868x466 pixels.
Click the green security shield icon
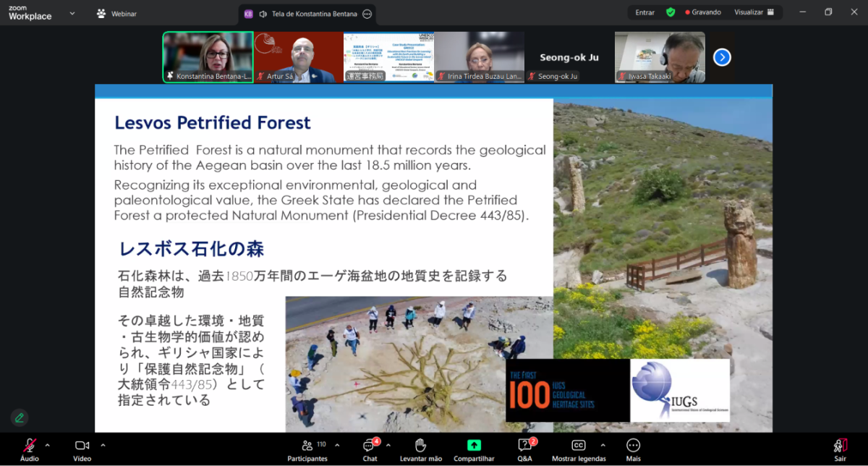tap(671, 12)
